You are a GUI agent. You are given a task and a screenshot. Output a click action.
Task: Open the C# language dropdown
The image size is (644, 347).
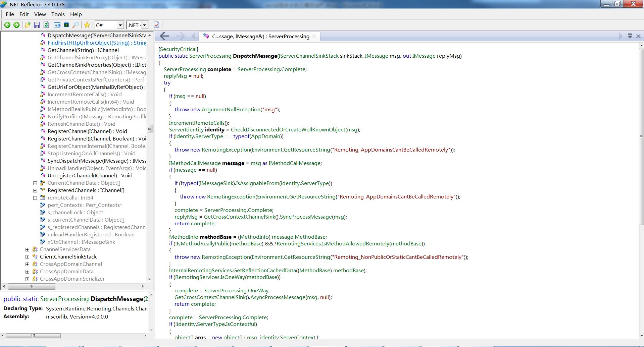[110, 25]
